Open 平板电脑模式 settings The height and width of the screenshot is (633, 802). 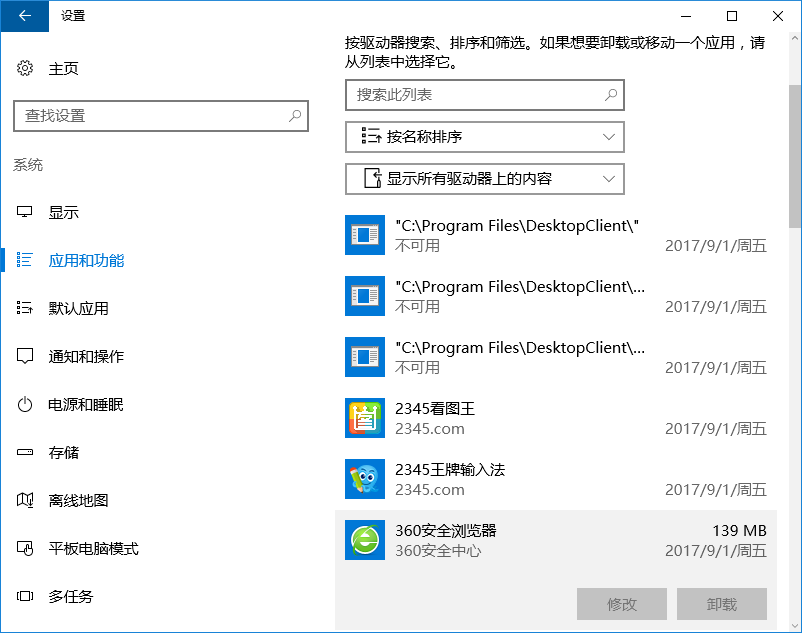pos(93,549)
